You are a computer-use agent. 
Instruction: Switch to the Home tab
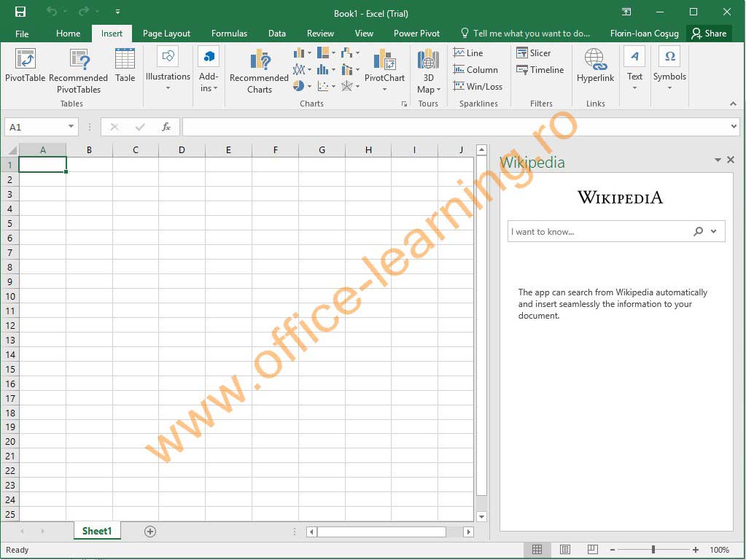click(68, 34)
